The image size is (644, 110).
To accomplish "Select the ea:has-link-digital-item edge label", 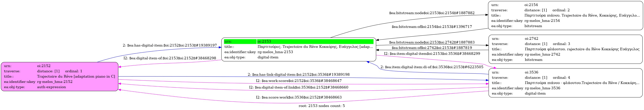I will pyautogui.click(x=299, y=74).
